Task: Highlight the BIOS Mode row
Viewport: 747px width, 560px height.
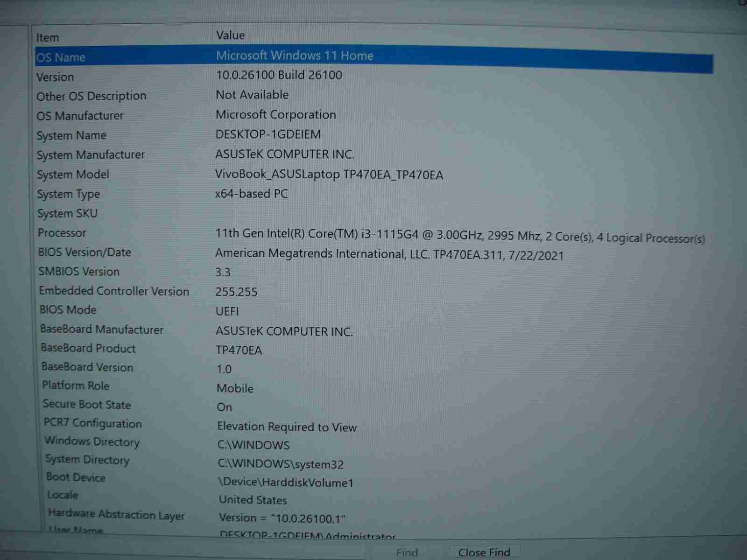Action: pyautogui.click(x=68, y=310)
